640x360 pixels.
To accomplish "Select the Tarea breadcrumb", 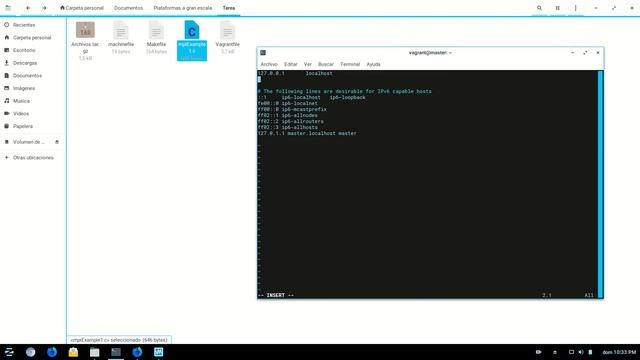I will pyautogui.click(x=229, y=8).
